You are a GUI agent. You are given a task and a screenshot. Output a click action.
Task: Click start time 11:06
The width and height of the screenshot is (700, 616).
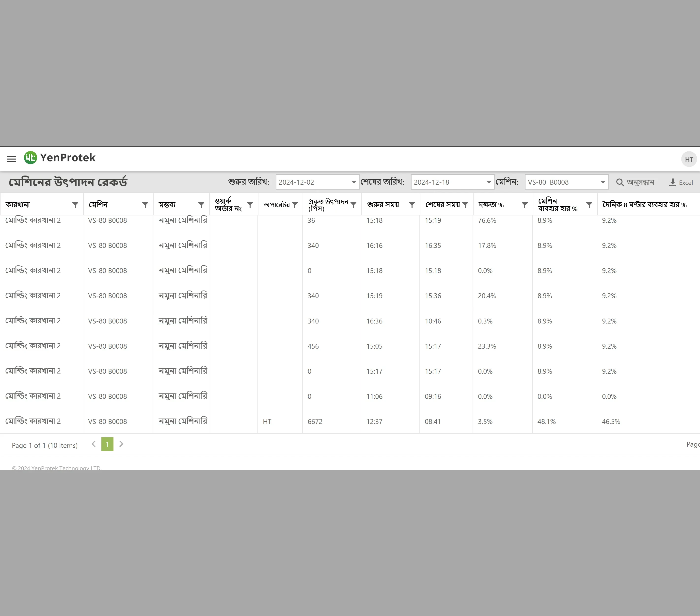tap(374, 397)
